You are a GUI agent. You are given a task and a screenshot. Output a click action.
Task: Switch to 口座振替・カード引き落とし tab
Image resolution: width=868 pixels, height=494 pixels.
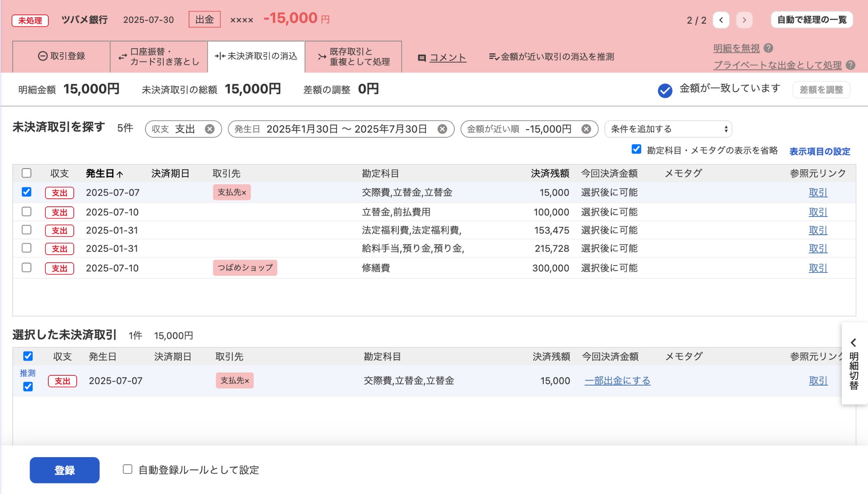pyautogui.click(x=159, y=56)
